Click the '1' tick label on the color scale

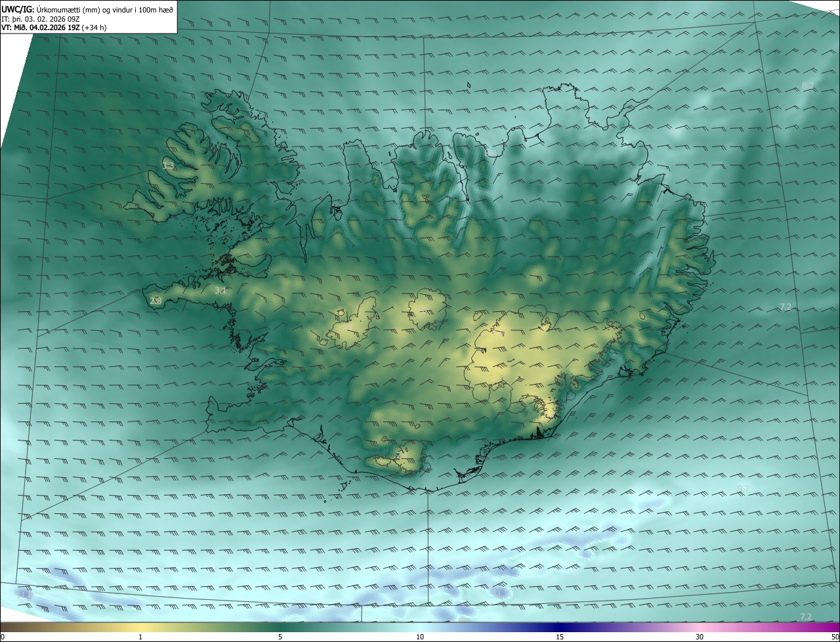point(140,637)
